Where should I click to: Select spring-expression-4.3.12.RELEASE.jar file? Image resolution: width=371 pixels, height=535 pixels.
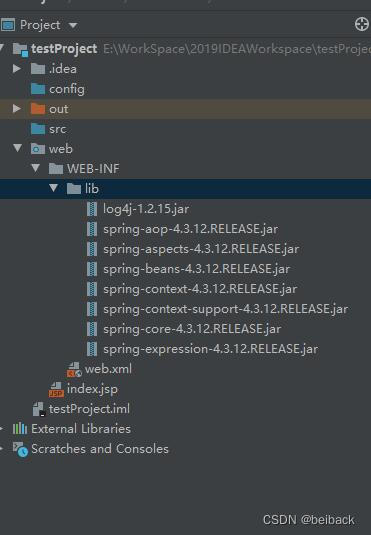tap(211, 349)
